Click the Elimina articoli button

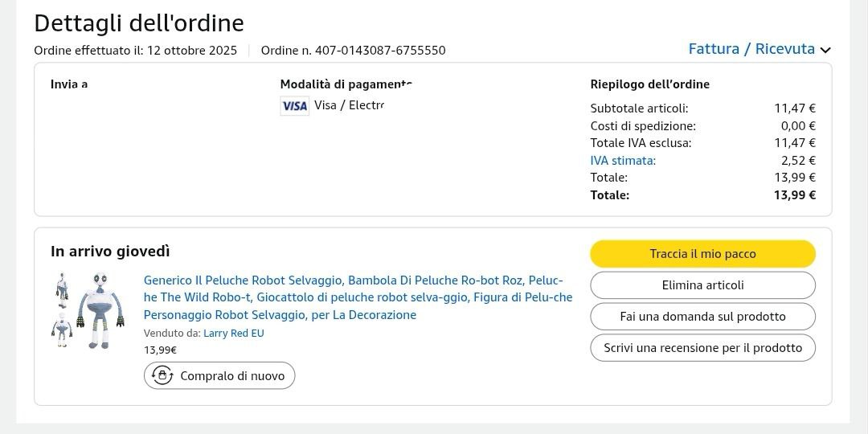[702, 285]
